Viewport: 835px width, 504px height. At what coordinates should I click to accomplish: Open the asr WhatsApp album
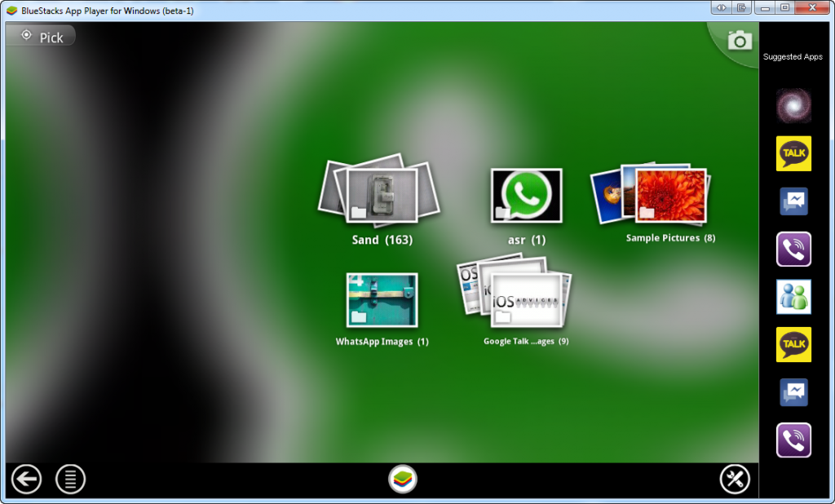[526, 206]
